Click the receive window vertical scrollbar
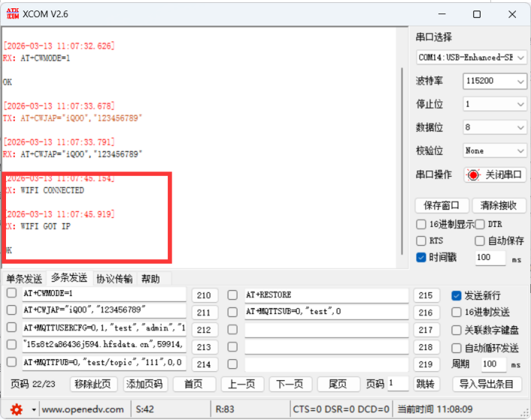531x420 pixels. click(402, 161)
